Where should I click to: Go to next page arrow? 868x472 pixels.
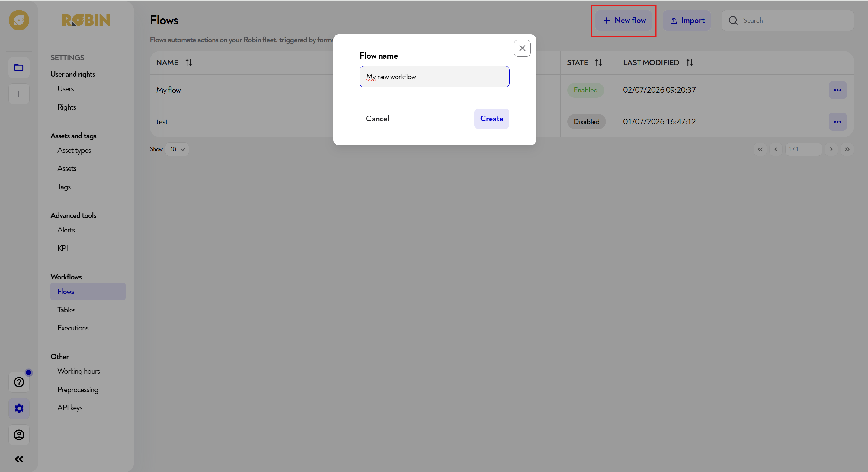tap(831, 149)
